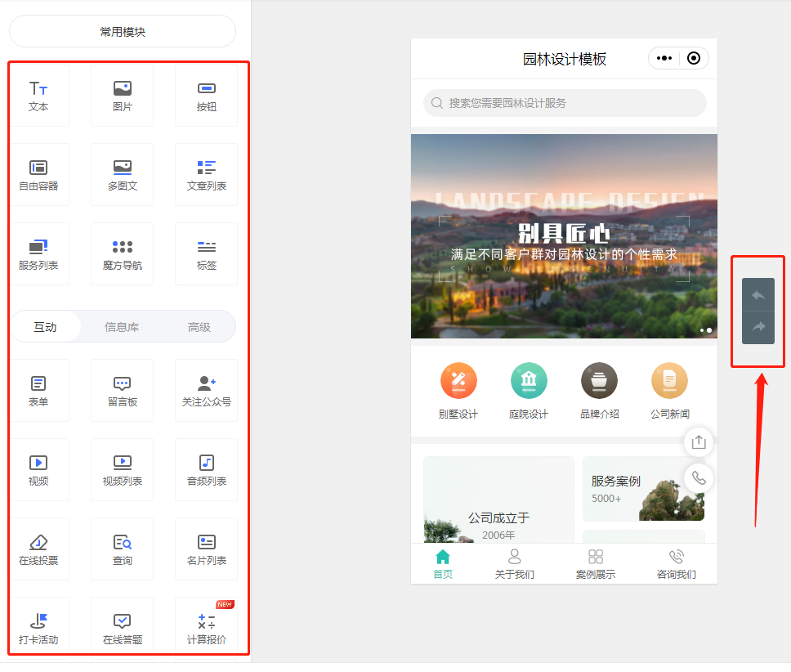
Task: Insert the 自由容器 module
Action: coord(38,175)
